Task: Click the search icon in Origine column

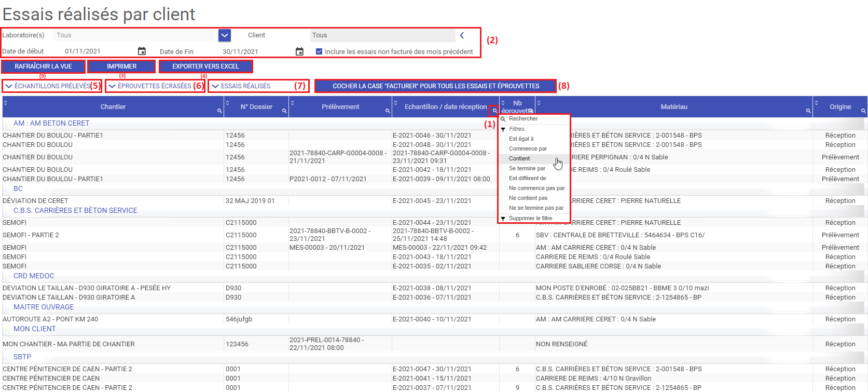Action: pos(863,111)
